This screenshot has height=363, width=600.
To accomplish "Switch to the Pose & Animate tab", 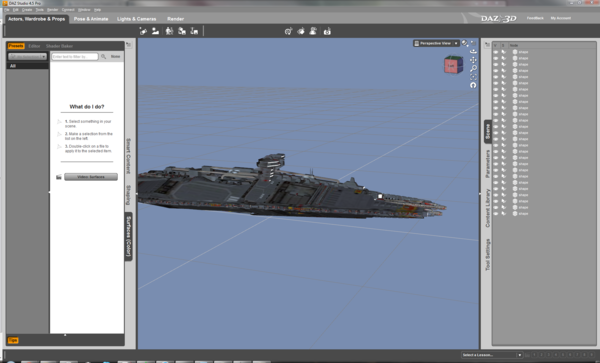I will pyautogui.click(x=91, y=19).
